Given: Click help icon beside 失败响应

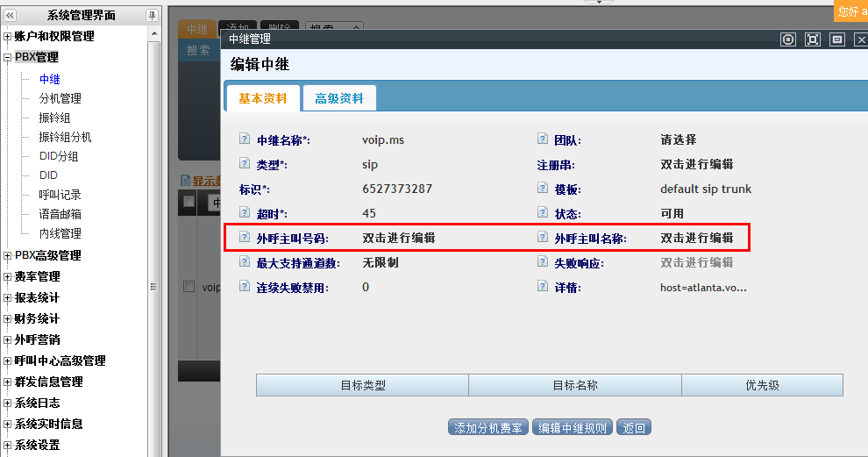Looking at the screenshot, I should [x=543, y=262].
